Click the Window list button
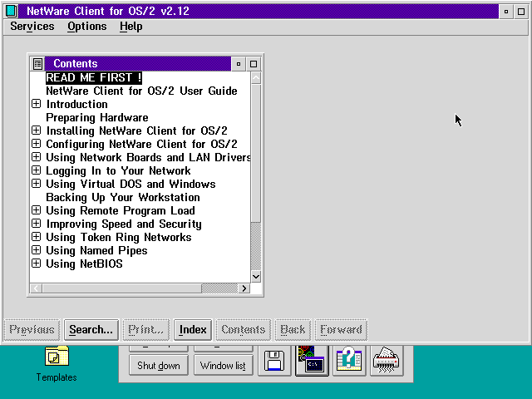The height and width of the screenshot is (399, 532). 224,366
